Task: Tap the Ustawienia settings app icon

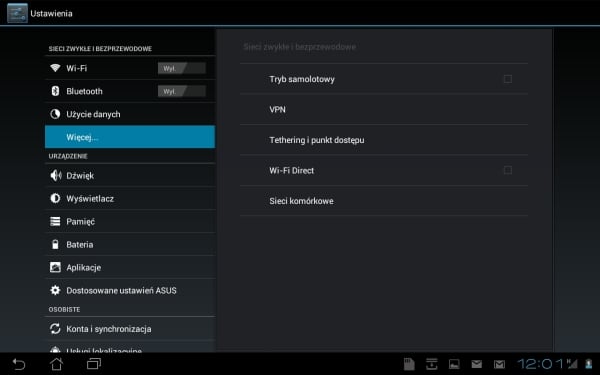Action: tap(17, 13)
